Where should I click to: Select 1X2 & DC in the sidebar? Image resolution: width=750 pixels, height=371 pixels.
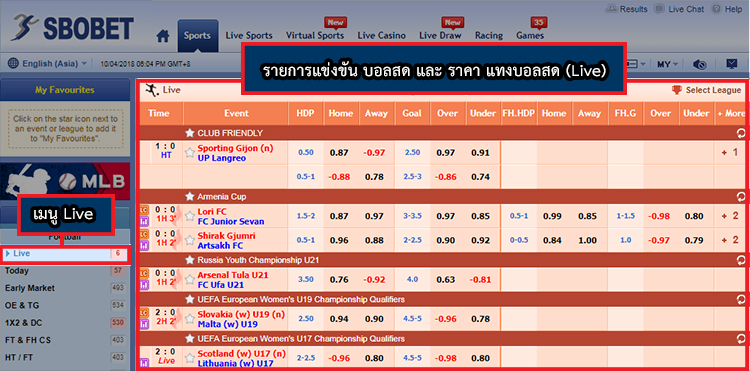coord(65,323)
